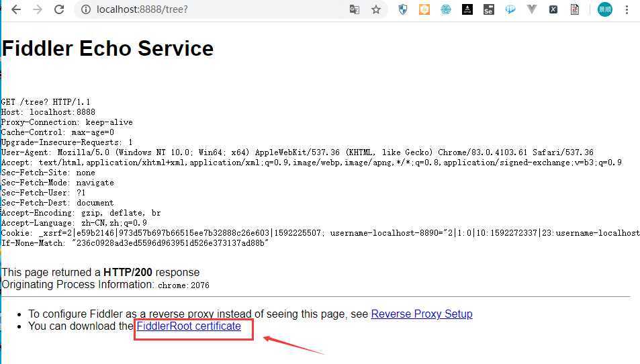Click the 'GET /tree? HTTP/1.1' line

[46, 102]
